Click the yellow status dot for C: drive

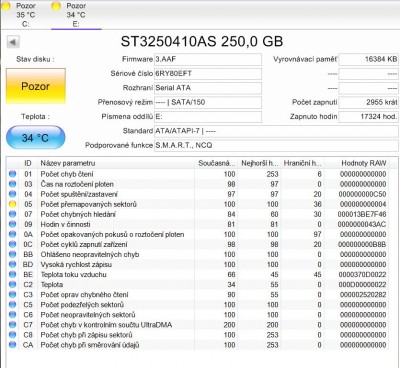6,6
